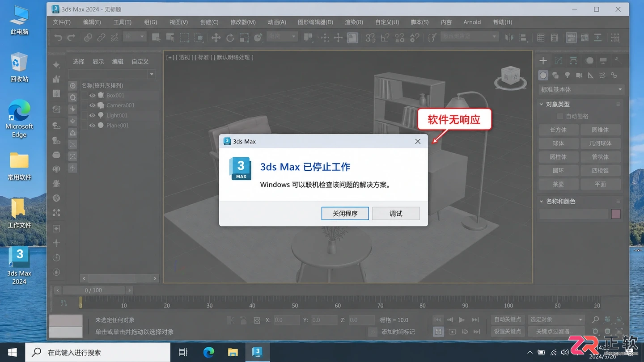Choose the Rectangular Selection Region tool
Image resolution: width=644 pixels, height=362 pixels.
point(184,38)
